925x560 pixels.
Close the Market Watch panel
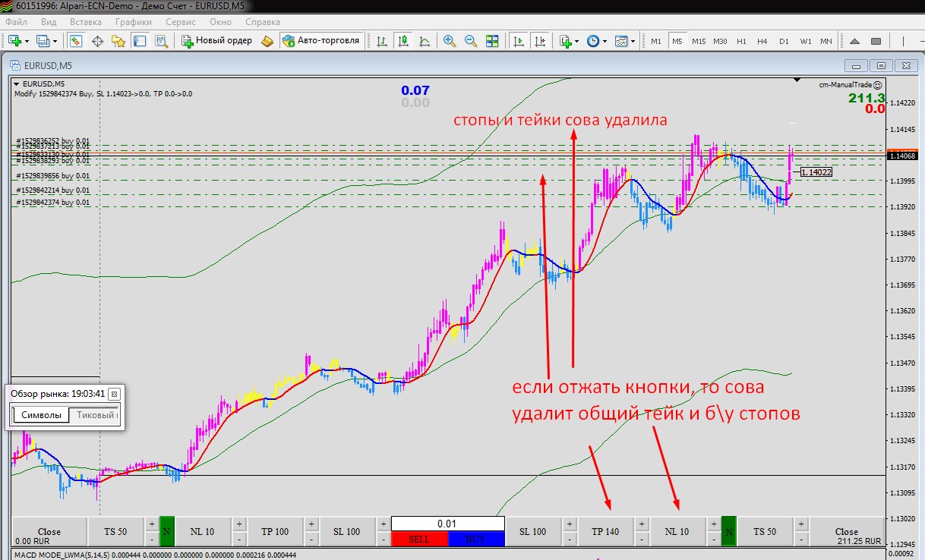[114, 394]
